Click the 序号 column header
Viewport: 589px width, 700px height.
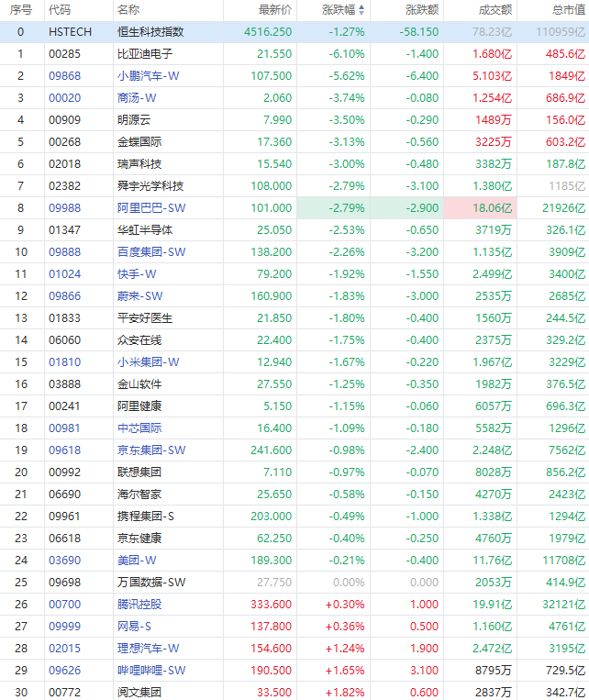click(21, 10)
